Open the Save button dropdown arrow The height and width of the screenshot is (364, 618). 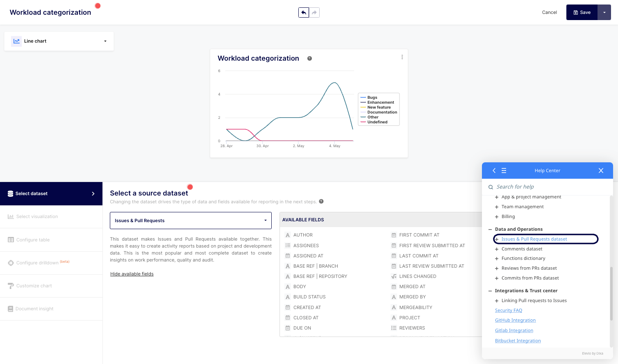click(x=604, y=13)
